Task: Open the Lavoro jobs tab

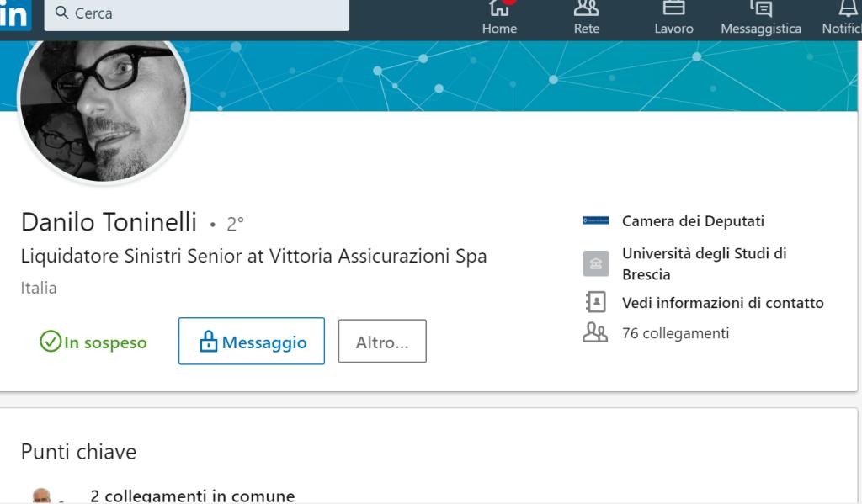Action: (x=673, y=19)
